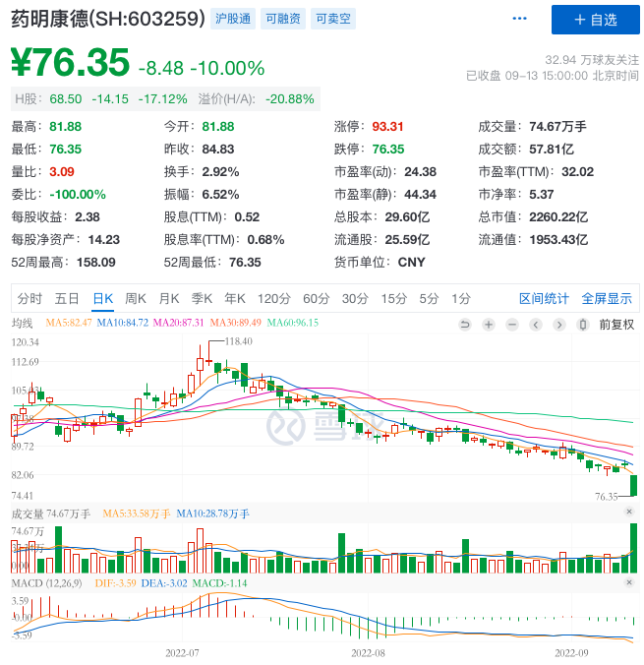
Task: Click the 52周最高 value 158.09
Action: pyautogui.click(x=95, y=262)
